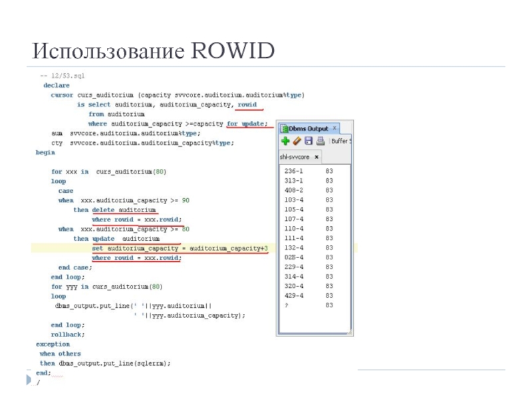Click the slide title Использование ROWID
Viewport: 532px width, 399px height.
pos(154,51)
